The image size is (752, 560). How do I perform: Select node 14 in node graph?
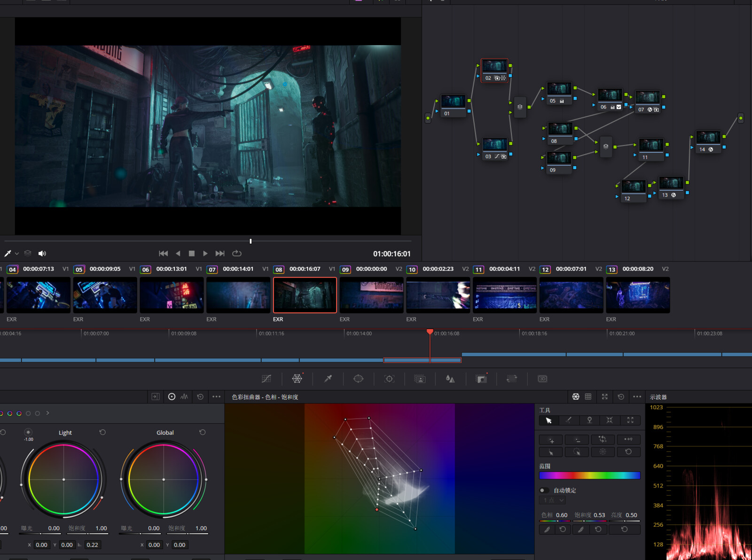pyautogui.click(x=708, y=141)
